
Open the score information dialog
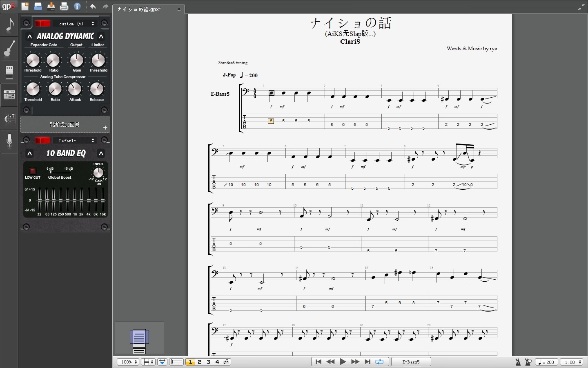[x=77, y=6]
